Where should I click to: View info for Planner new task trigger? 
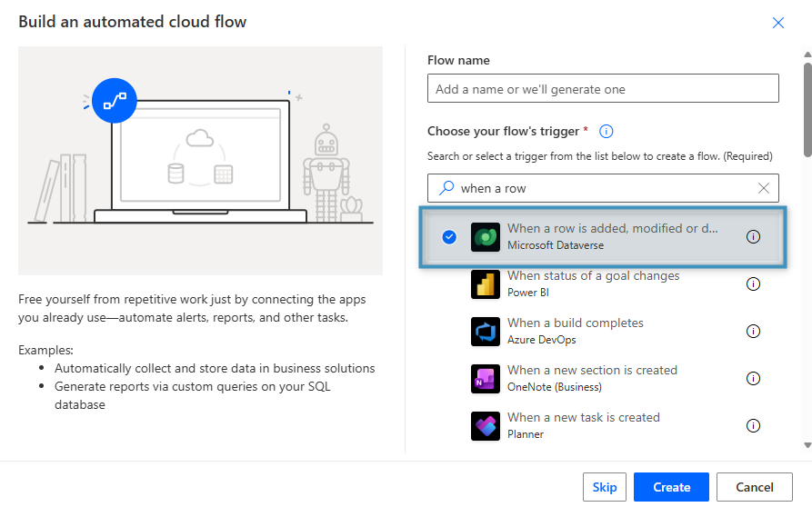753,426
